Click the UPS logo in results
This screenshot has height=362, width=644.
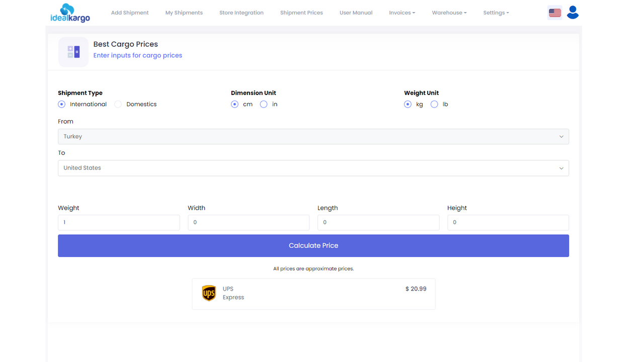209,293
